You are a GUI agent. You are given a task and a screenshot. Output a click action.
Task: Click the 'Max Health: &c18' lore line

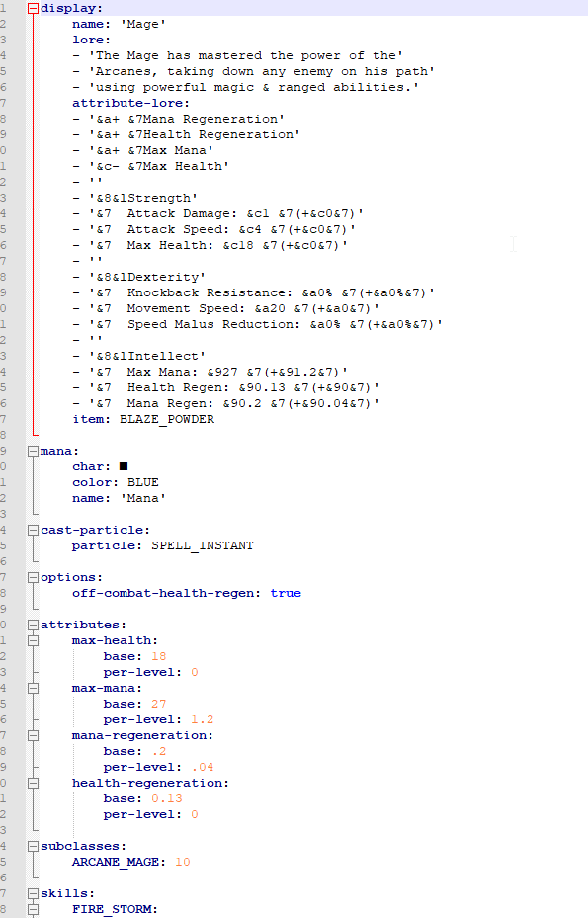coord(210,245)
